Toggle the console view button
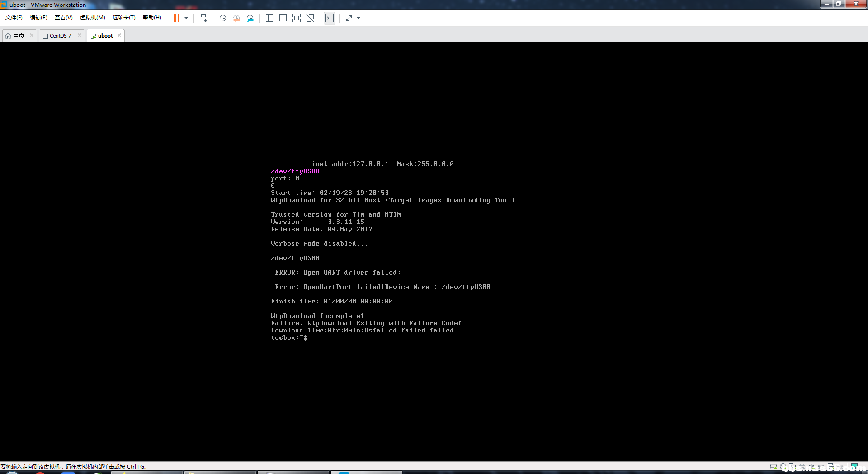Viewport: 868px width, 474px height. click(x=330, y=18)
